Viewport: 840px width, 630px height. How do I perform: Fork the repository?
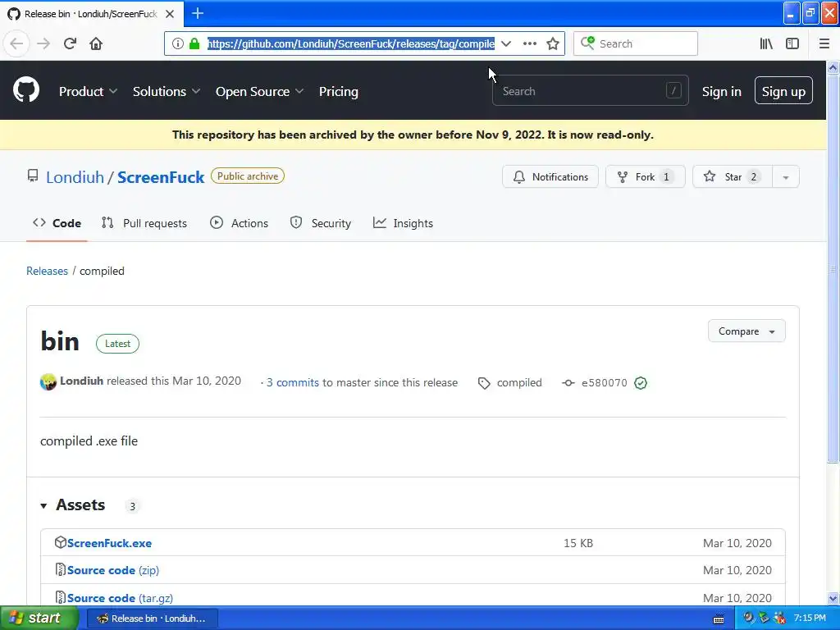pos(645,177)
